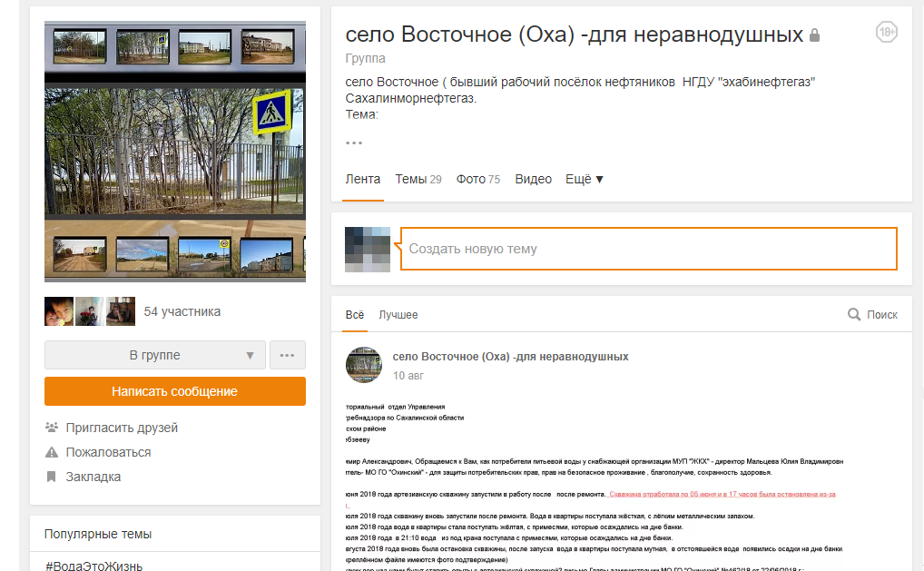Open the group avatar in the post header

coord(363,364)
